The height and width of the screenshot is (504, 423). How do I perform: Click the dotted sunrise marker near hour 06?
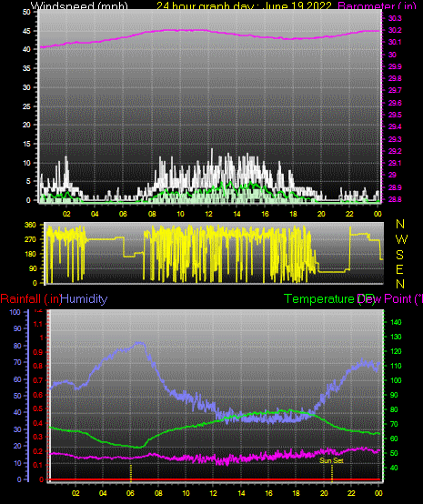131,473
